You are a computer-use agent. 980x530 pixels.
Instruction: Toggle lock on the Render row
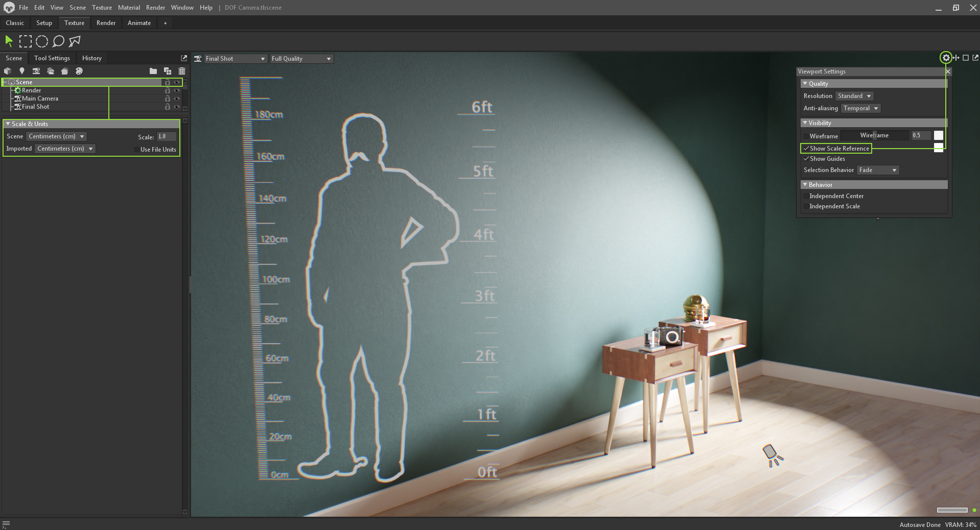[x=167, y=90]
